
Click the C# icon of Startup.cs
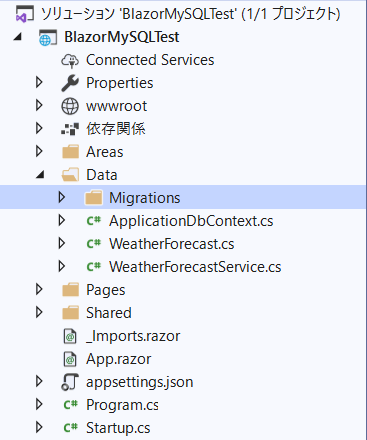[x=71, y=428]
